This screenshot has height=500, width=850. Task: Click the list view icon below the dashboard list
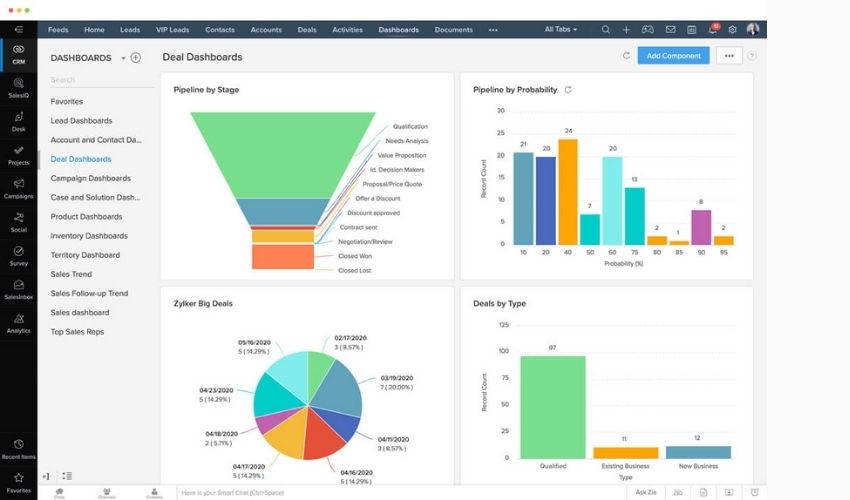67,476
